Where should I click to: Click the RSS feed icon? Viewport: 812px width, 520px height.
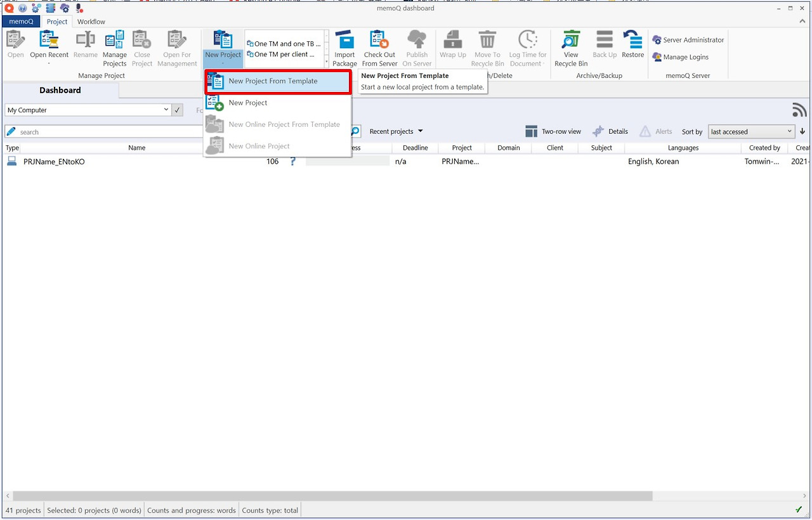coord(799,110)
